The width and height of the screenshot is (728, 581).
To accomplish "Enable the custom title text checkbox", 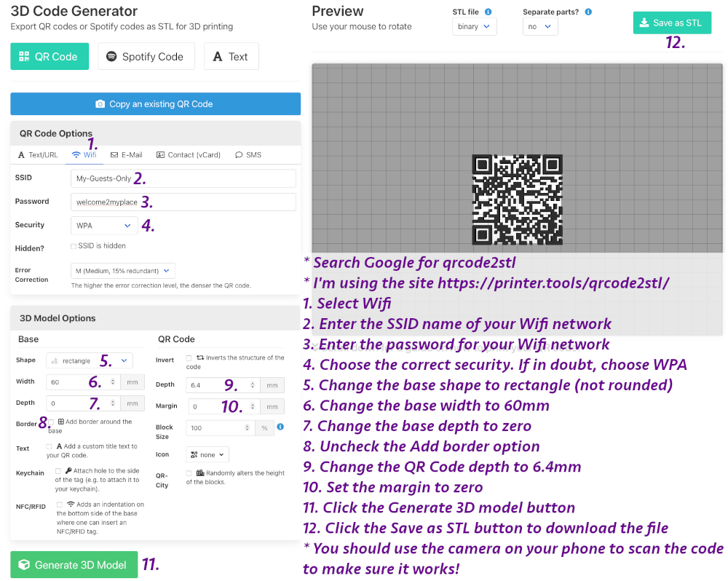I will tap(49, 447).
